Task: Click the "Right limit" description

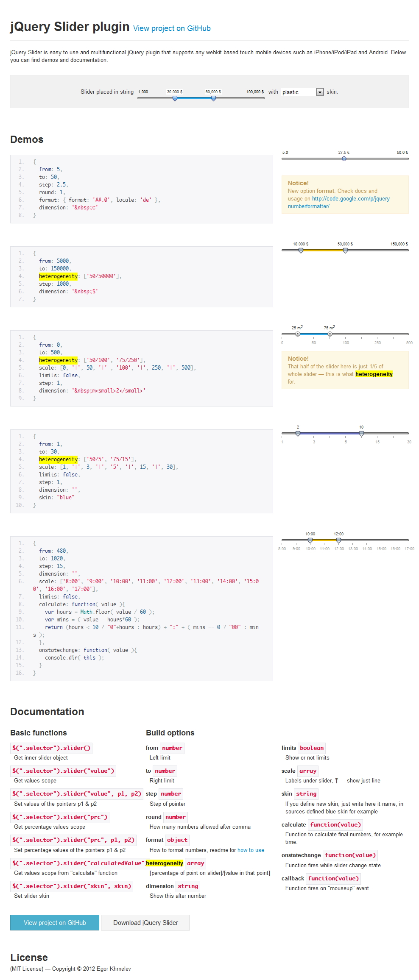Action: (x=162, y=781)
